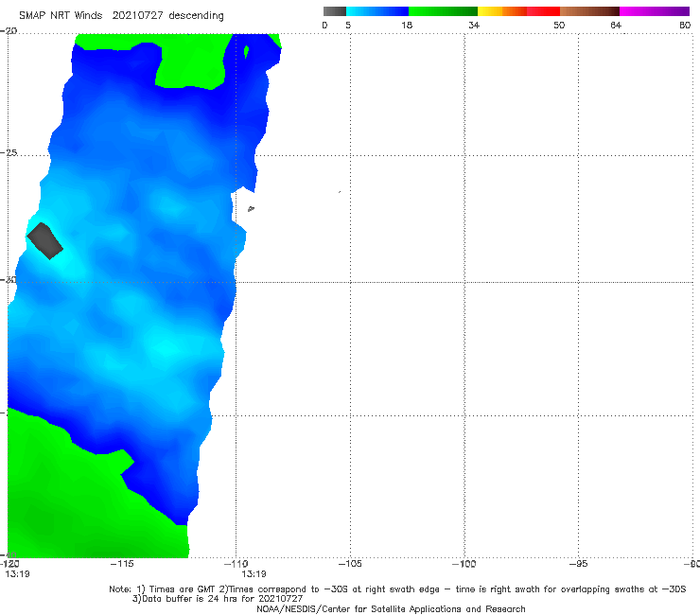This screenshot has height=615, width=700.
Task: Click the color bar label '5'
Action: coord(348,26)
